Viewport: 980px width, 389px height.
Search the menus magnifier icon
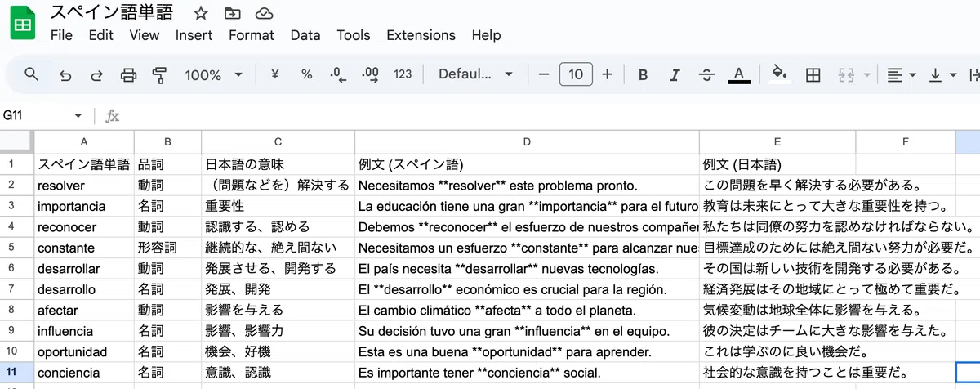click(32, 74)
